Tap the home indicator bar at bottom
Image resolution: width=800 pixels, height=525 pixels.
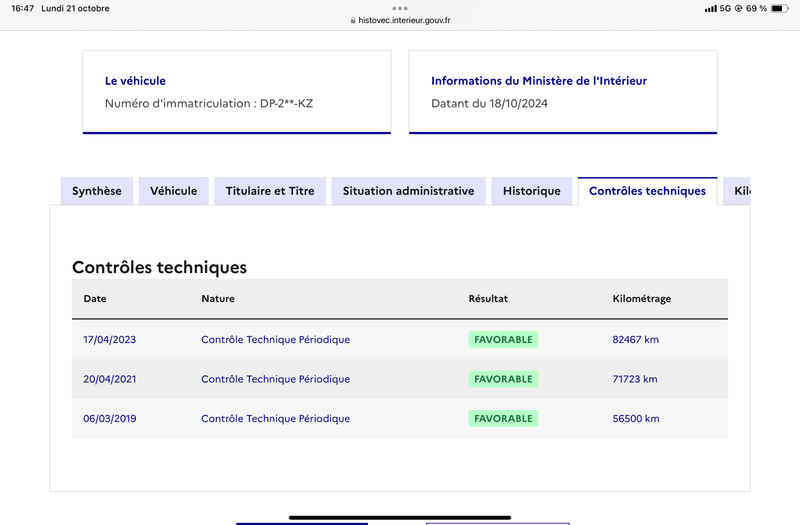coord(400,517)
